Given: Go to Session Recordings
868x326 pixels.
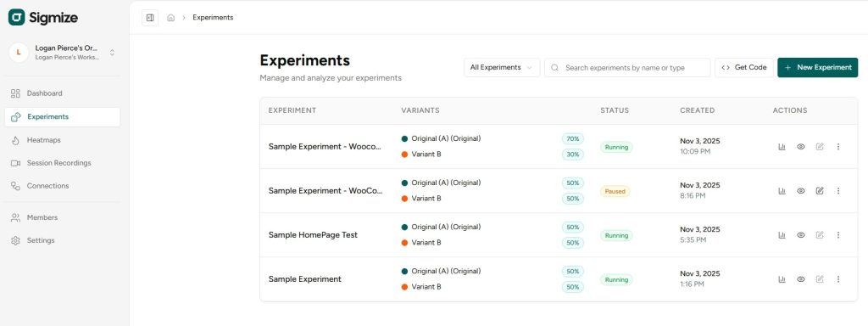Looking at the screenshot, I should (63, 163).
